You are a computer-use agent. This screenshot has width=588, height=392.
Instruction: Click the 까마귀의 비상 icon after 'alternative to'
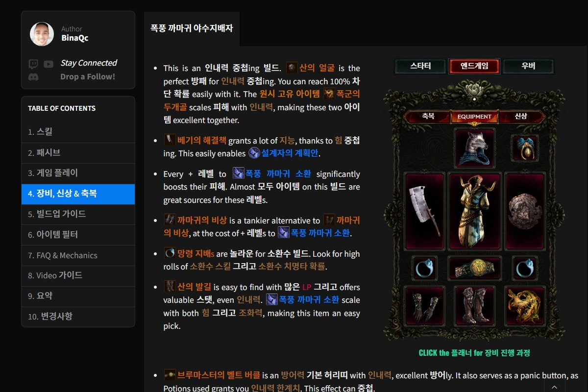click(329, 220)
